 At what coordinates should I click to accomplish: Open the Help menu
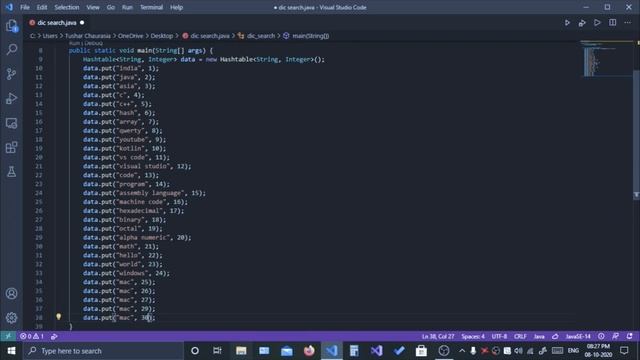click(x=176, y=7)
